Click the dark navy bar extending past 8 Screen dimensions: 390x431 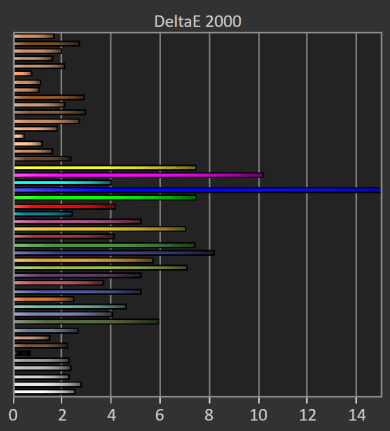(x=114, y=253)
